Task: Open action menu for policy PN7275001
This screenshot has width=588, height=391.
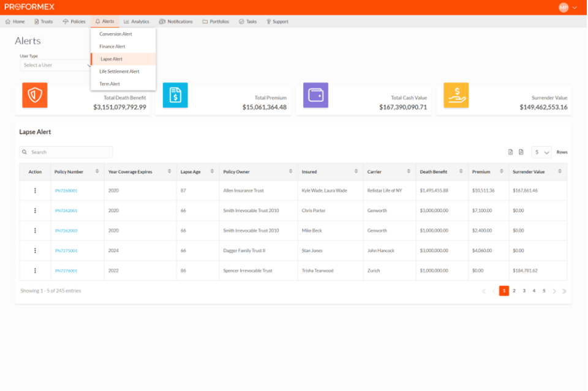Action: (x=36, y=250)
